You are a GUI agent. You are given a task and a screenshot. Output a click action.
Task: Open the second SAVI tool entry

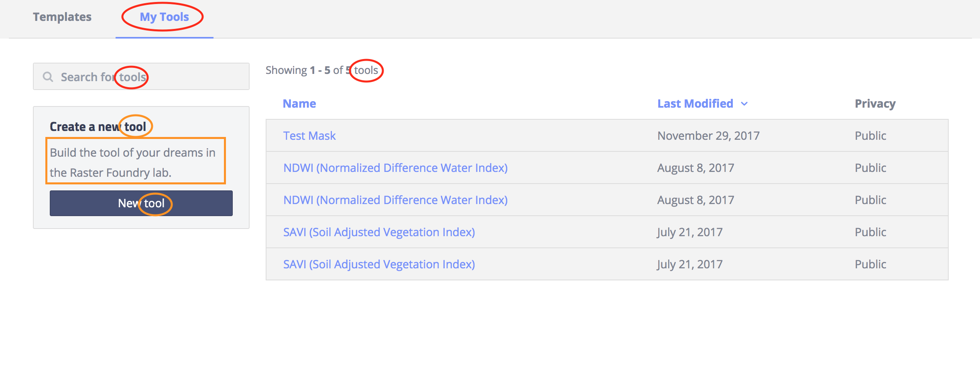(x=378, y=264)
